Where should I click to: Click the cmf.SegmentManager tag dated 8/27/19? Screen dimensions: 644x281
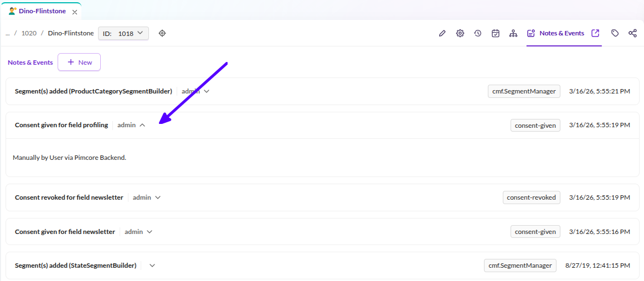pos(520,266)
